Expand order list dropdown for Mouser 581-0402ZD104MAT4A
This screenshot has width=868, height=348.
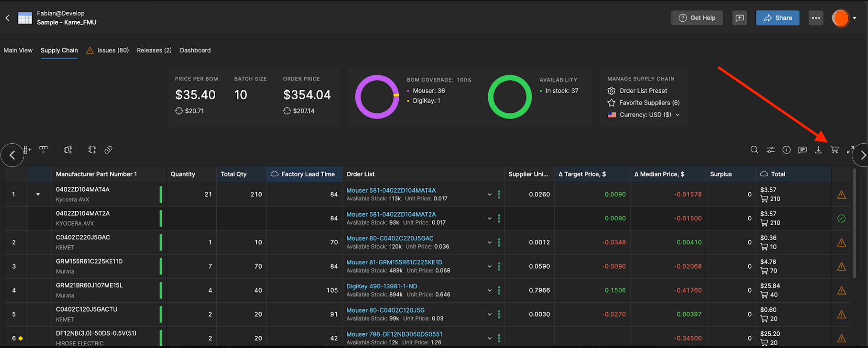point(490,194)
